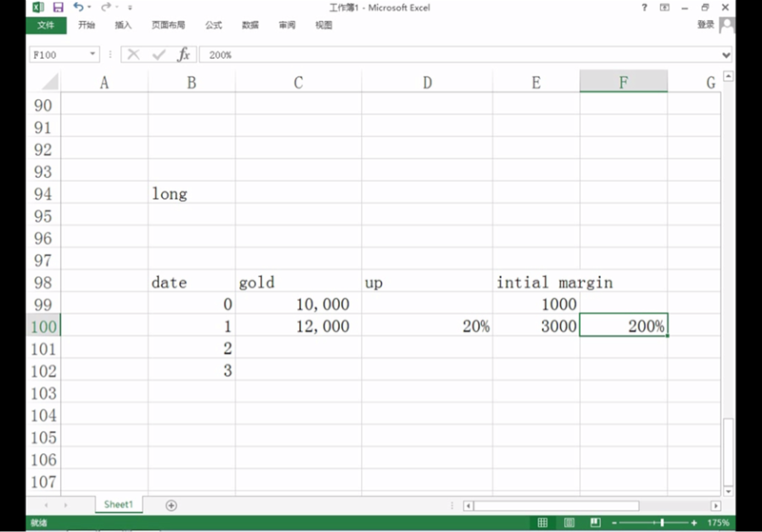The image size is (762, 532).
Task: Select column E header
Action: [536, 83]
